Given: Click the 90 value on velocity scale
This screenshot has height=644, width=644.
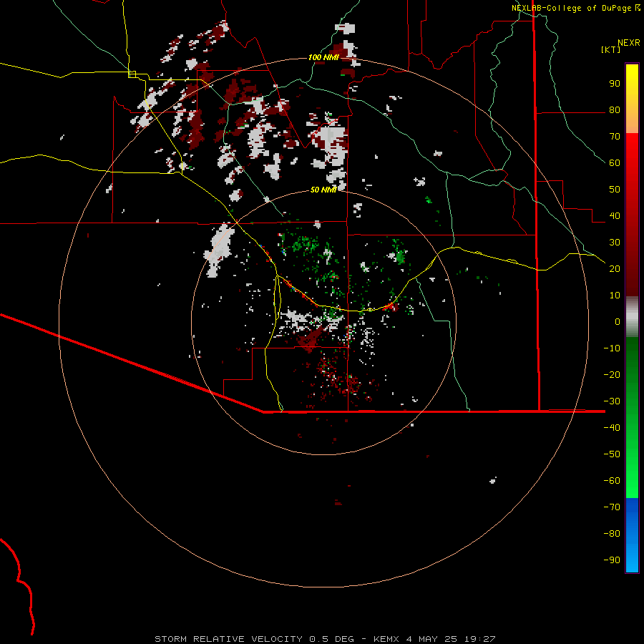Looking at the screenshot, I should 615,84.
